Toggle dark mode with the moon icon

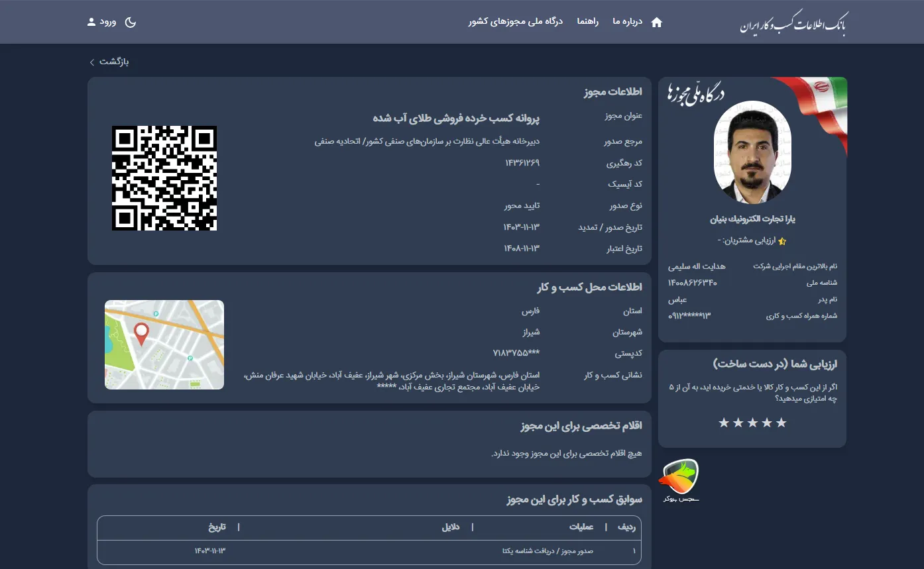tap(130, 22)
